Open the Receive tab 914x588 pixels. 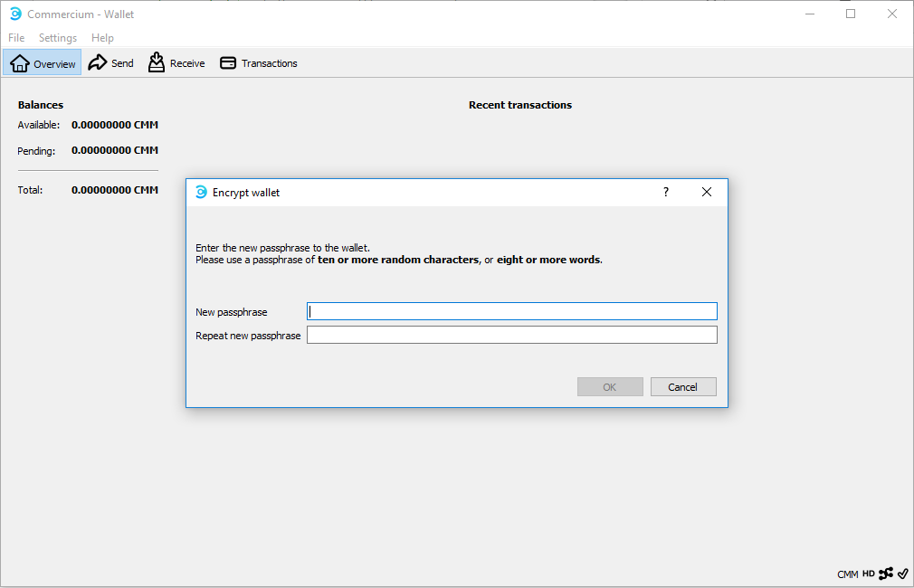pos(176,63)
